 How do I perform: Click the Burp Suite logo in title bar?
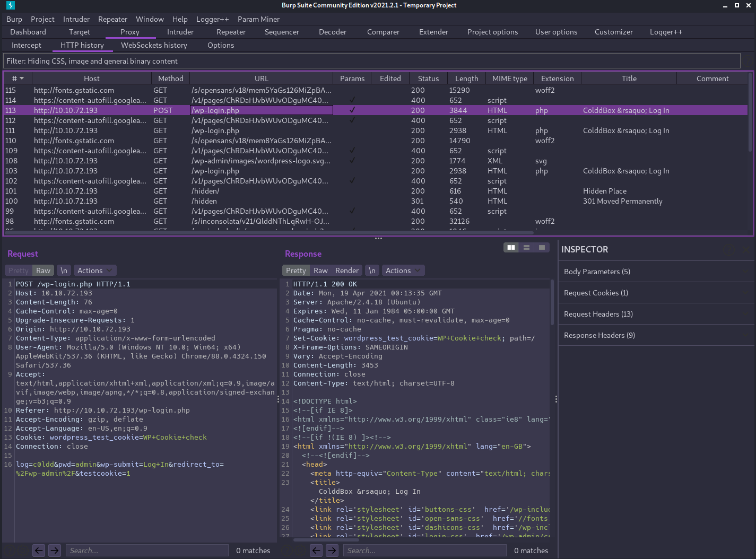[x=10, y=5]
